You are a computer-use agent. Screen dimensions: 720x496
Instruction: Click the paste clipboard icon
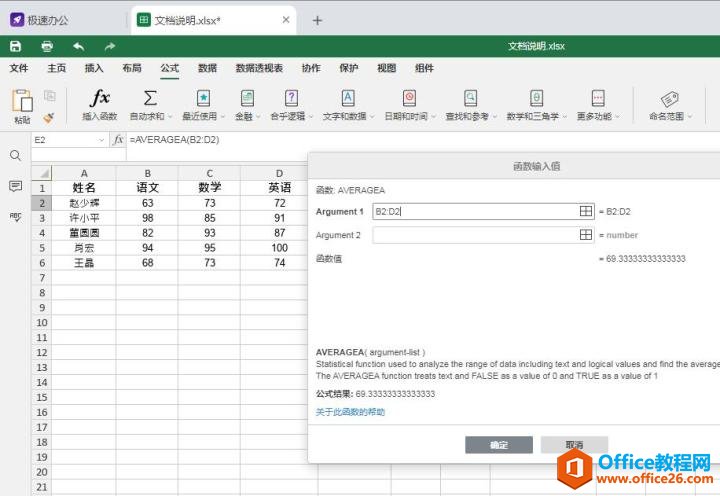coord(22,100)
